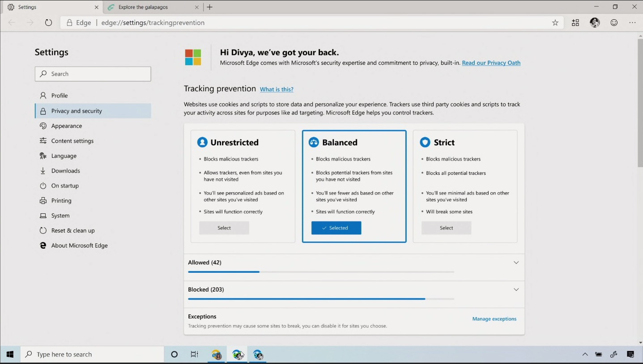Add this page to favorites star
Viewport: 643px width, 364px height.
[x=555, y=23]
